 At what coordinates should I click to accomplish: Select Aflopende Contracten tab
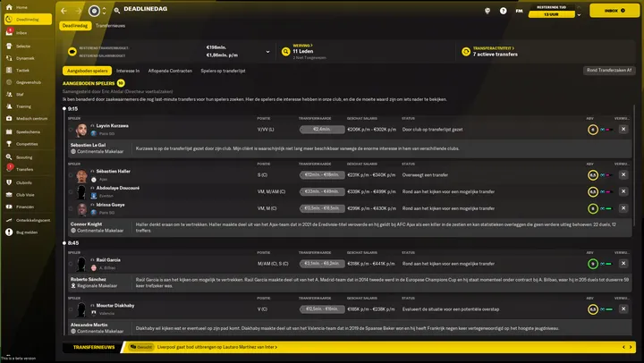(170, 71)
